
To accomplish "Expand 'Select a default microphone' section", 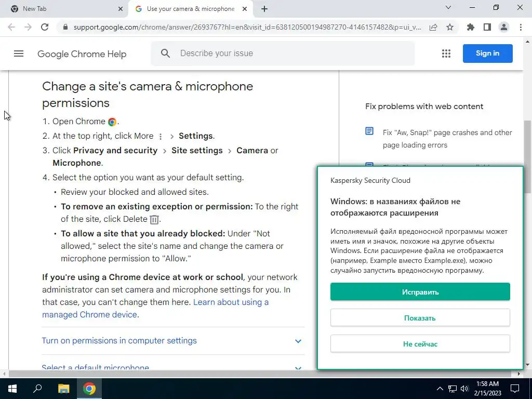I will [x=172, y=367].
